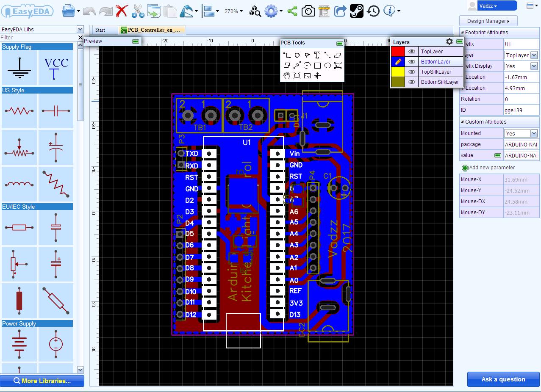
Task: Select the PCB_Controller_on tab
Action: (x=151, y=30)
